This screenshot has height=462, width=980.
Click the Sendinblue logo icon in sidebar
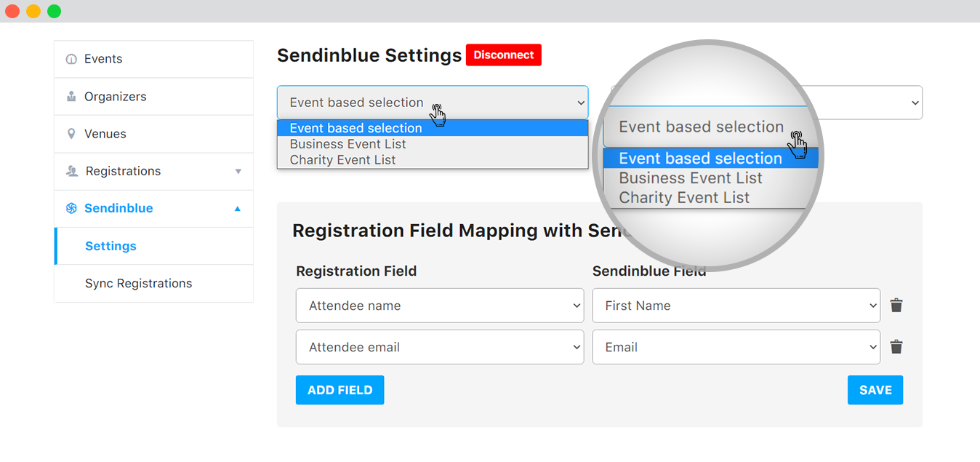(x=71, y=208)
